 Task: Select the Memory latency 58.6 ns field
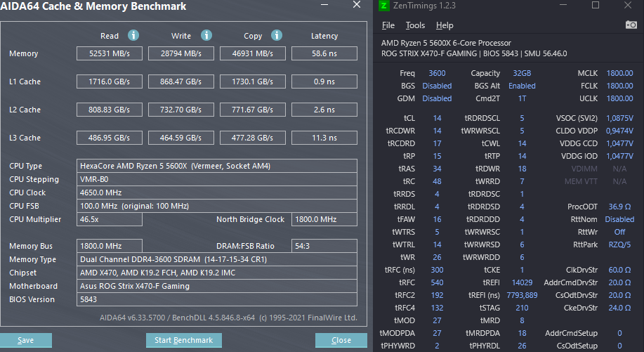point(324,53)
